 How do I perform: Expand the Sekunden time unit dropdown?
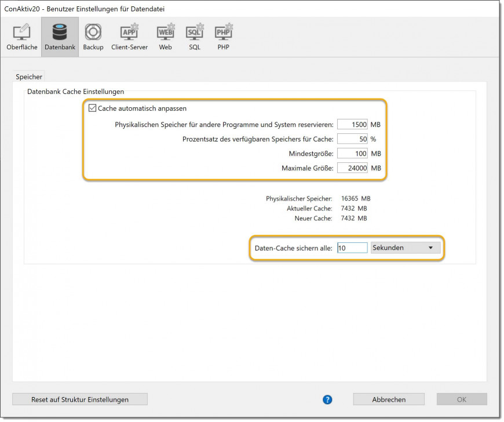pyautogui.click(x=406, y=248)
